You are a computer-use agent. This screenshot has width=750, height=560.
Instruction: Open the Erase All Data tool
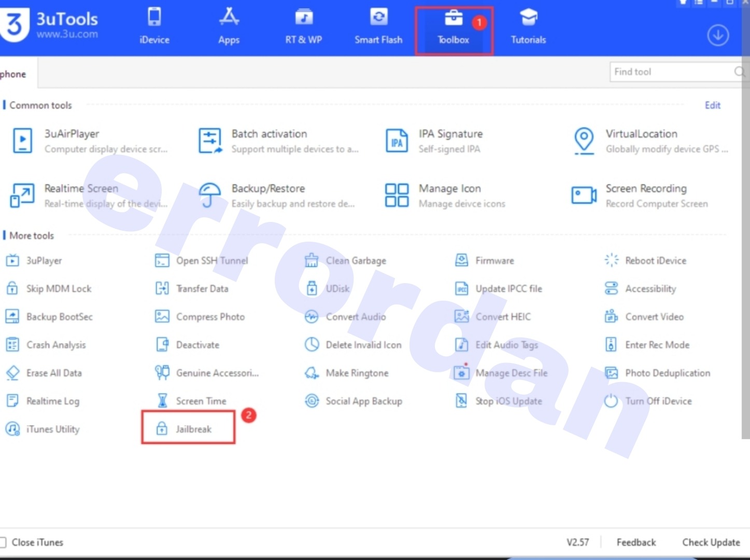coord(44,373)
